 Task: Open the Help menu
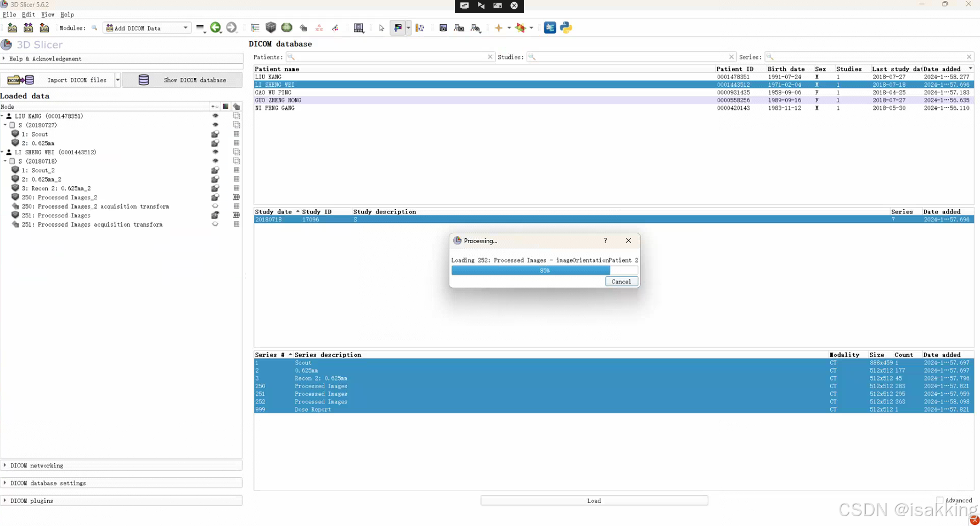[67, 14]
